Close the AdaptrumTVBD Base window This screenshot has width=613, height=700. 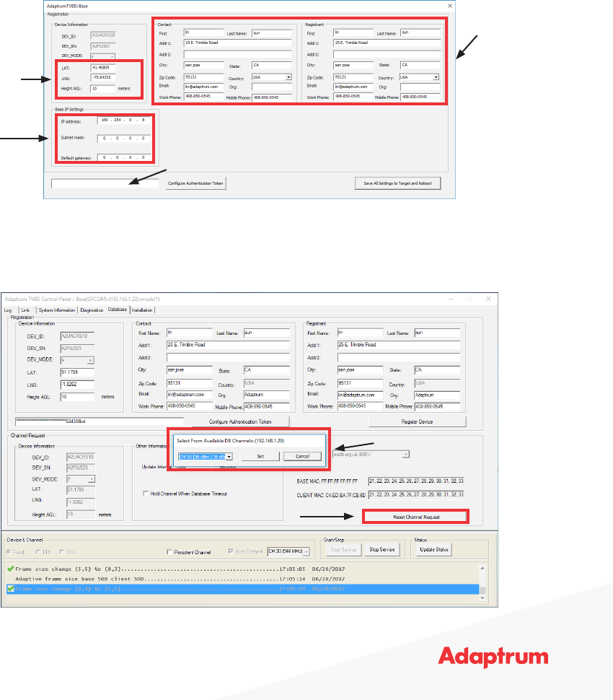450,6
